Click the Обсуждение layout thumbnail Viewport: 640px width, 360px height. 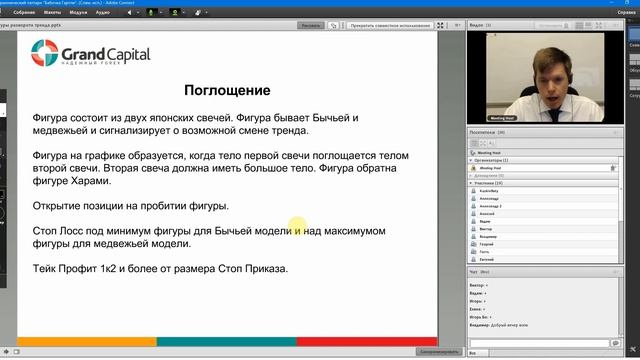point(634,60)
